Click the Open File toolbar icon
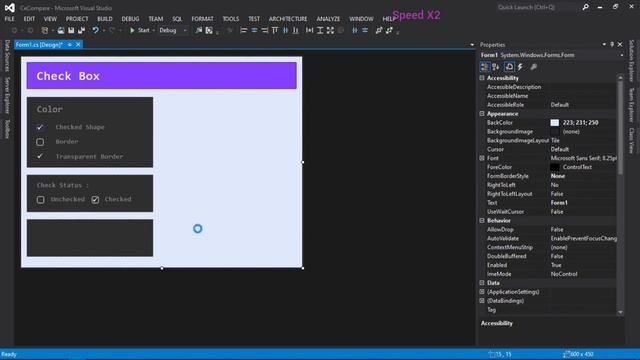 coord(61,30)
